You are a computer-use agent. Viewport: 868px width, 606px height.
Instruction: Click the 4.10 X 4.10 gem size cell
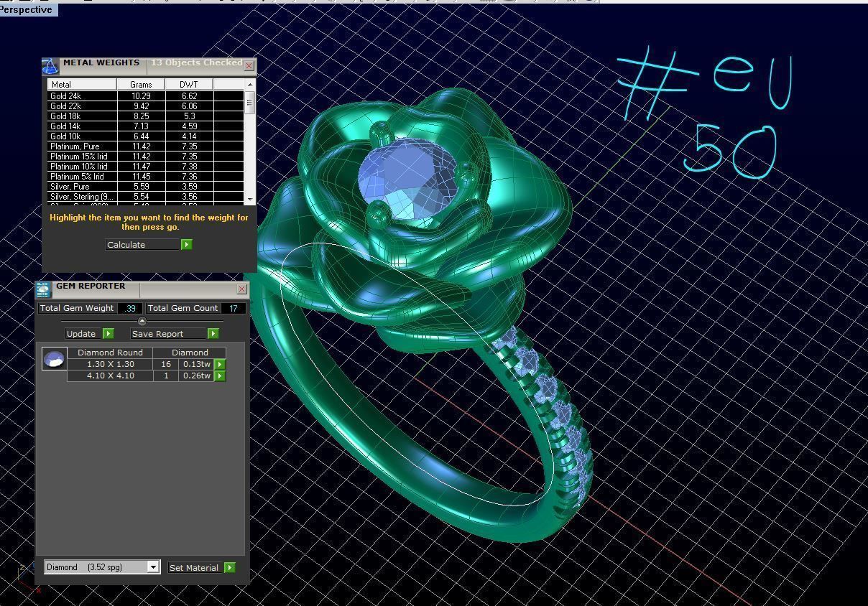point(110,376)
